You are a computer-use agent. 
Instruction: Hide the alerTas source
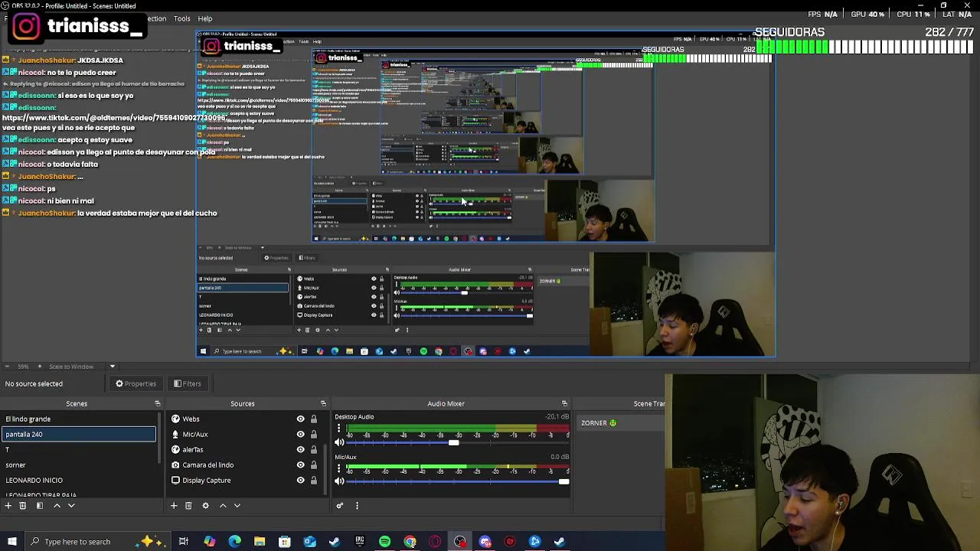point(300,449)
